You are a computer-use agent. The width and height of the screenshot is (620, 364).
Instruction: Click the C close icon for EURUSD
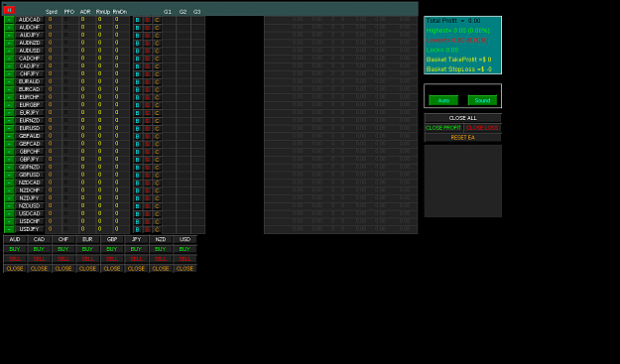pyautogui.click(x=157, y=129)
